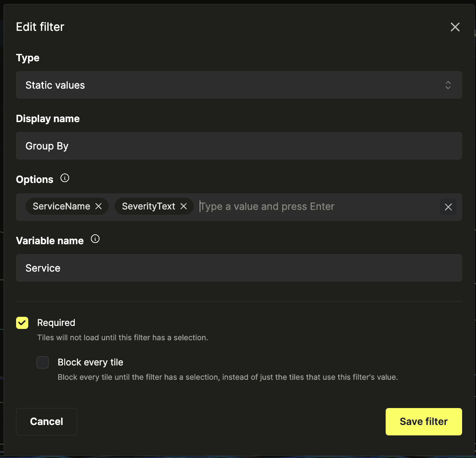Uncheck the Required checkbox
The image size is (476, 458).
(x=22, y=323)
